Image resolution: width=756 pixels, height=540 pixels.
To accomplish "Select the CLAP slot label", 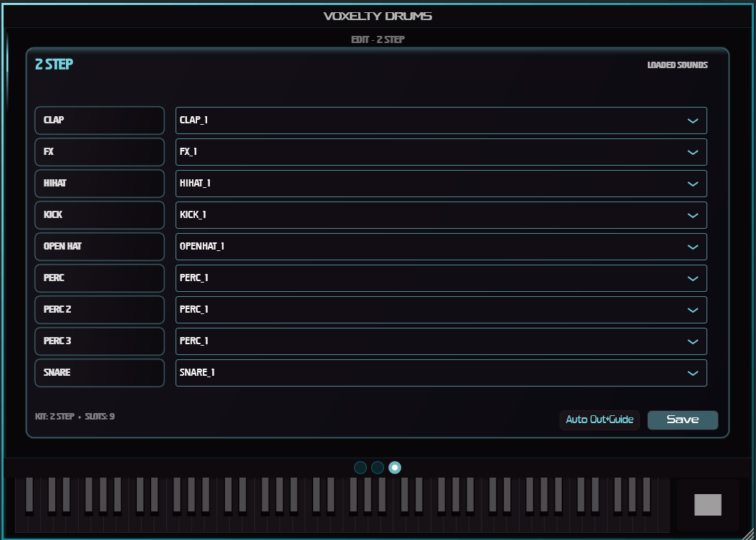I will pyautogui.click(x=99, y=120).
